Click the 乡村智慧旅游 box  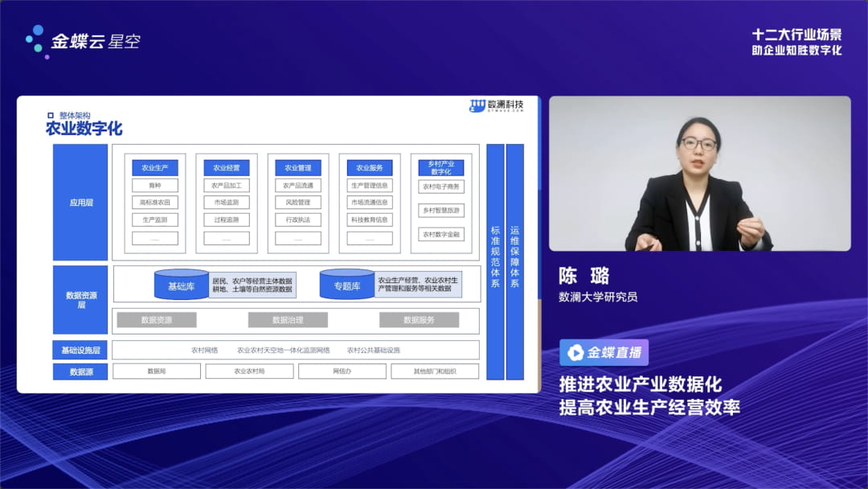click(x=441, y=211)
